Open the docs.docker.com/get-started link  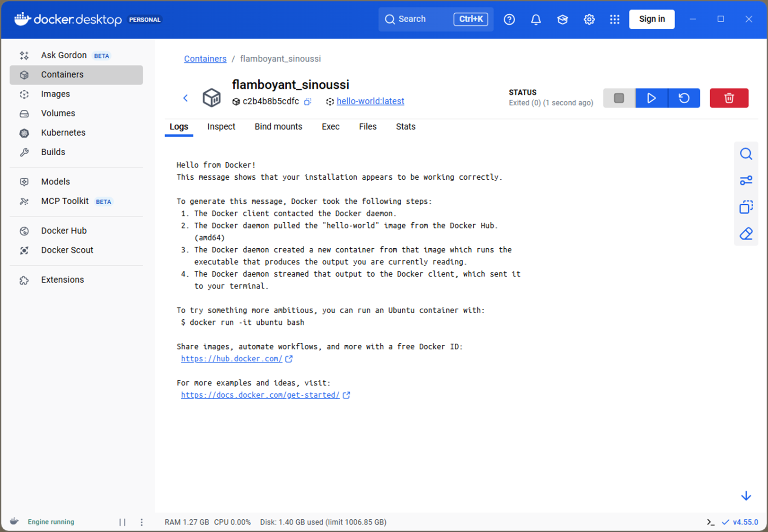260,395
